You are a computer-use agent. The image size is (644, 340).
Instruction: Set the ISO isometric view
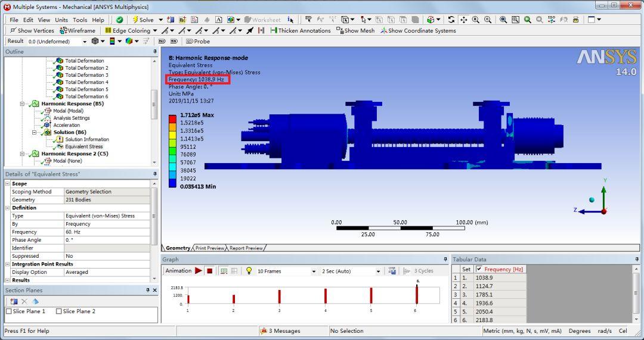tap(552, 20)
